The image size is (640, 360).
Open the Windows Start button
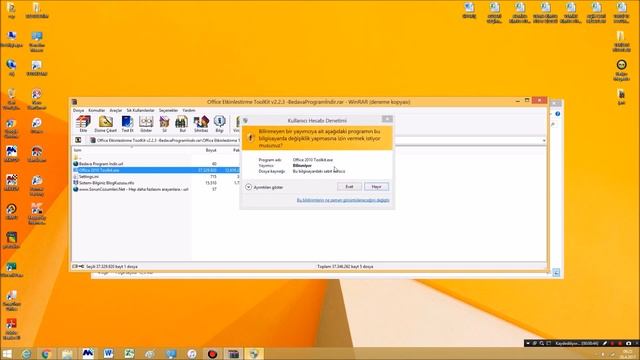tap(7, 354)
